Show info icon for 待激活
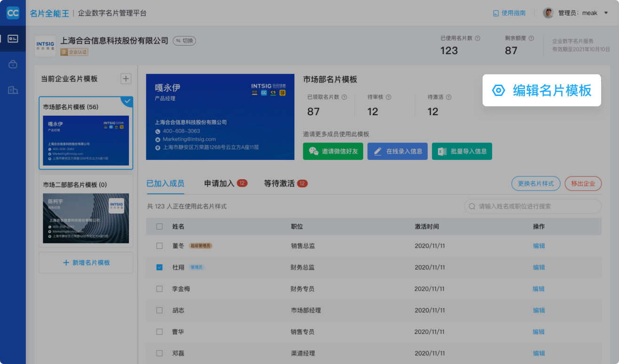The image size is (619, 364). [x=449, y=97]
